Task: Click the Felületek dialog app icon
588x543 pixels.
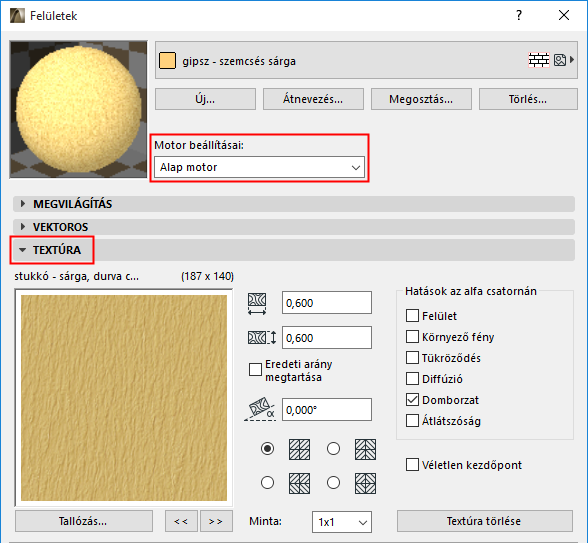Action: (x=17, y=16)
